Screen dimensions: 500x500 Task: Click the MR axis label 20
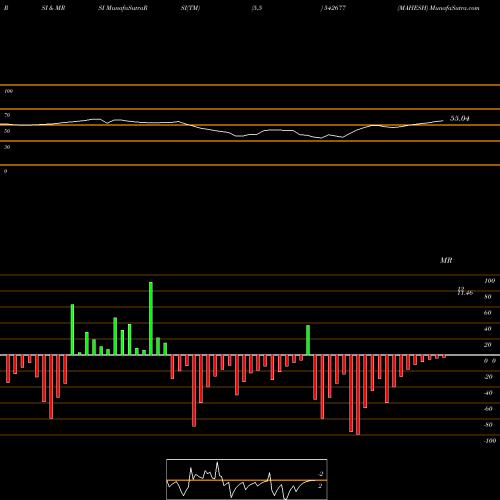(488, 345)
